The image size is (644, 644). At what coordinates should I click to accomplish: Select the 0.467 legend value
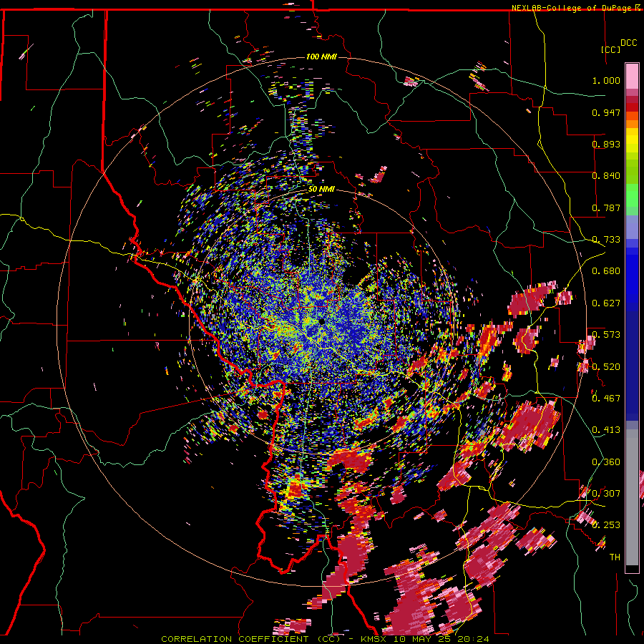606,399
